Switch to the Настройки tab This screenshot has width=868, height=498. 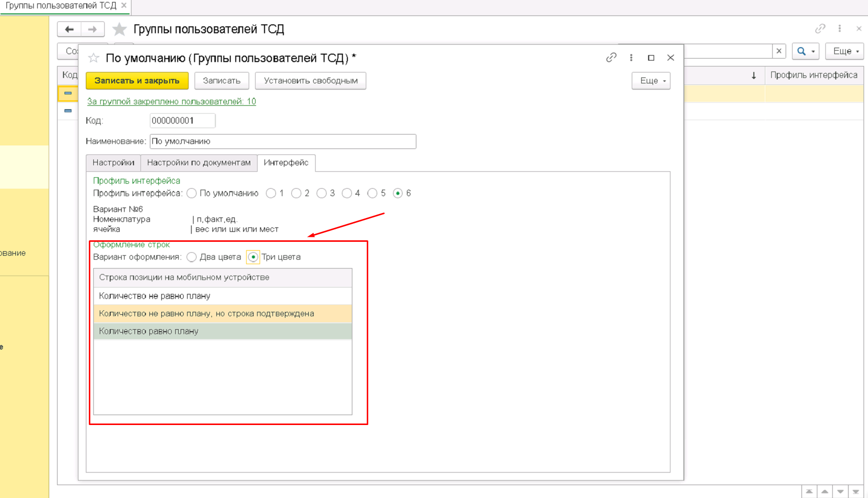tap(113, 163)
